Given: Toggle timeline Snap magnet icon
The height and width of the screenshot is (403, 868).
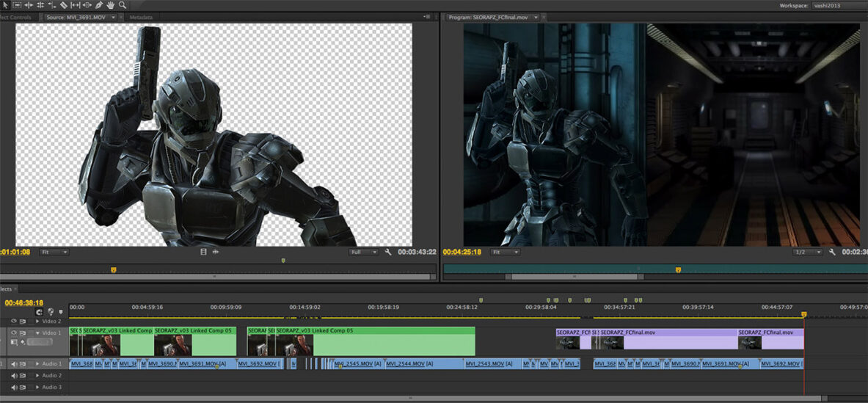Looking at the screenshot, I should pos(40,312).
